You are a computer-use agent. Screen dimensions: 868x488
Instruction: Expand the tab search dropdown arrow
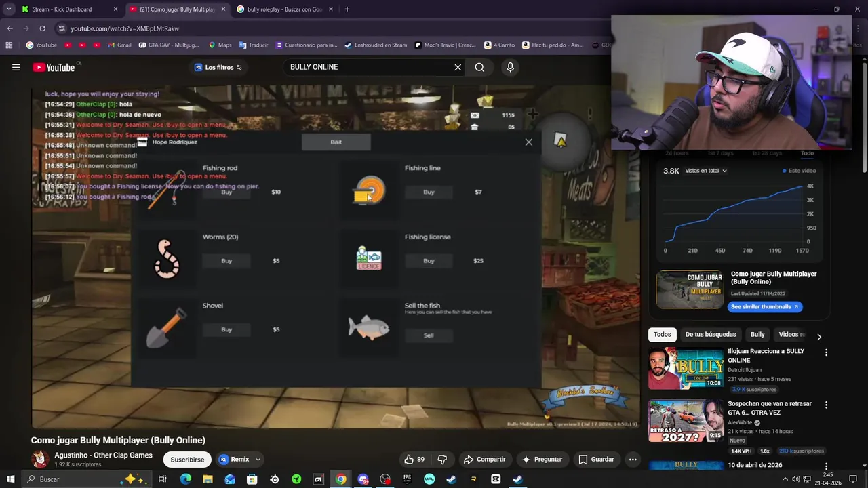coord(9,9)
